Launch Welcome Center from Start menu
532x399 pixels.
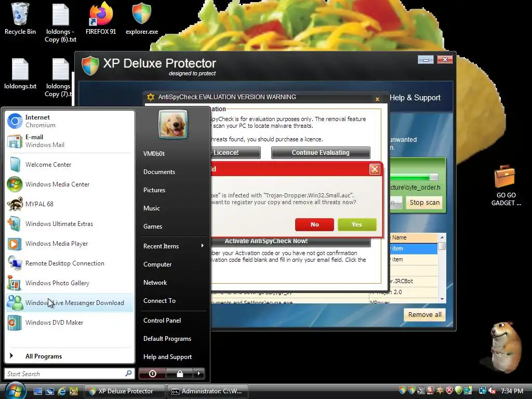coord(70,165)
